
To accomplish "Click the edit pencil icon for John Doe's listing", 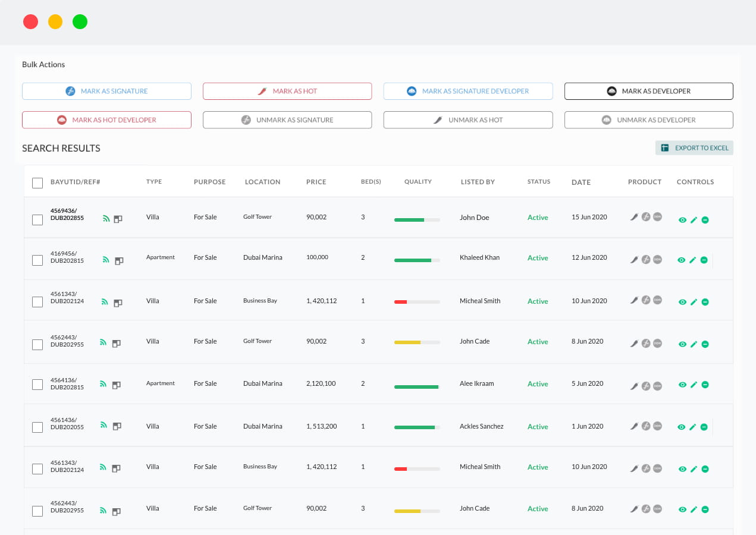I will point(694,220).
